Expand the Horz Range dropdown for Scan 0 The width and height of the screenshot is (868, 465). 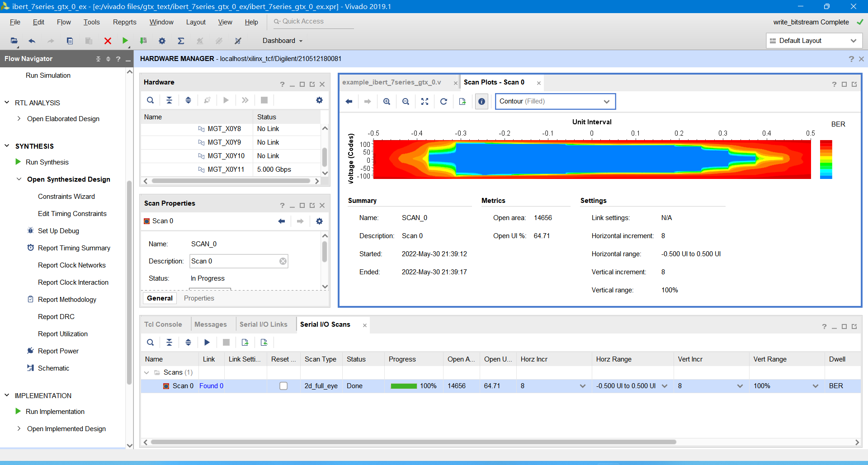click(x=665, y=386)
